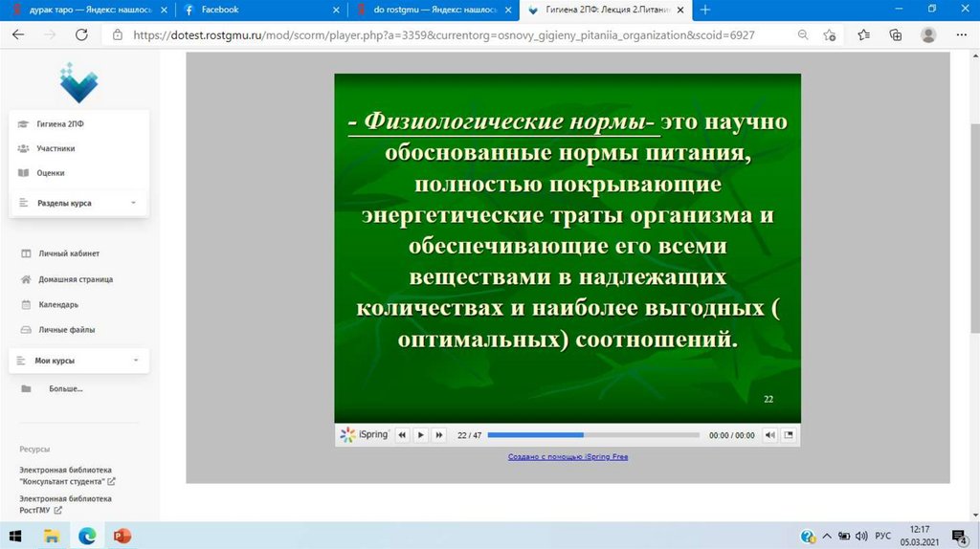Switch to Facebook browser tab

pyautogui.click(x=261, y=10)
